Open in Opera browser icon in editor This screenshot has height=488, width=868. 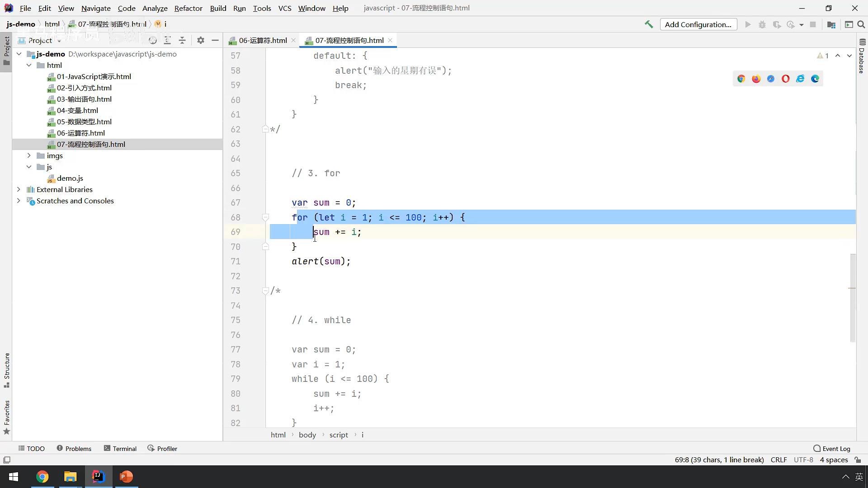785,79
